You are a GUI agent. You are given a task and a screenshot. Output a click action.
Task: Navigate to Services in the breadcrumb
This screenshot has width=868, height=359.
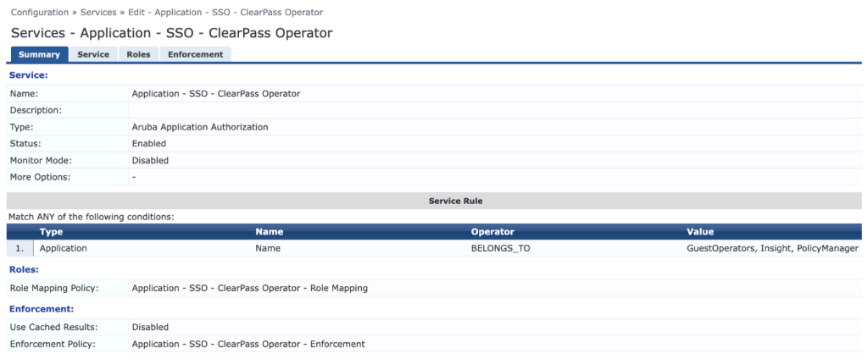pos(98,13)
